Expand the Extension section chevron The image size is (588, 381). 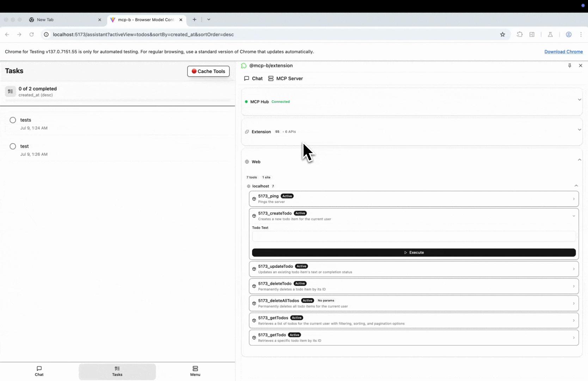tap(579, 130)
